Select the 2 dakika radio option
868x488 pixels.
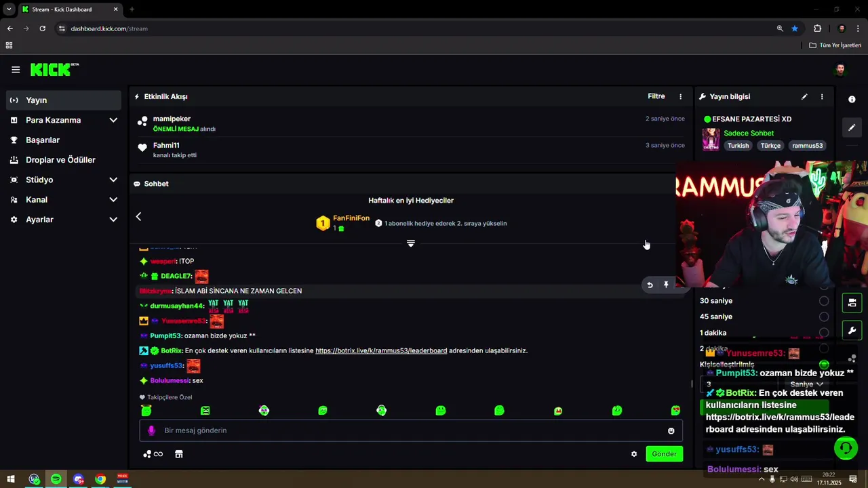(x=824, y=348)
